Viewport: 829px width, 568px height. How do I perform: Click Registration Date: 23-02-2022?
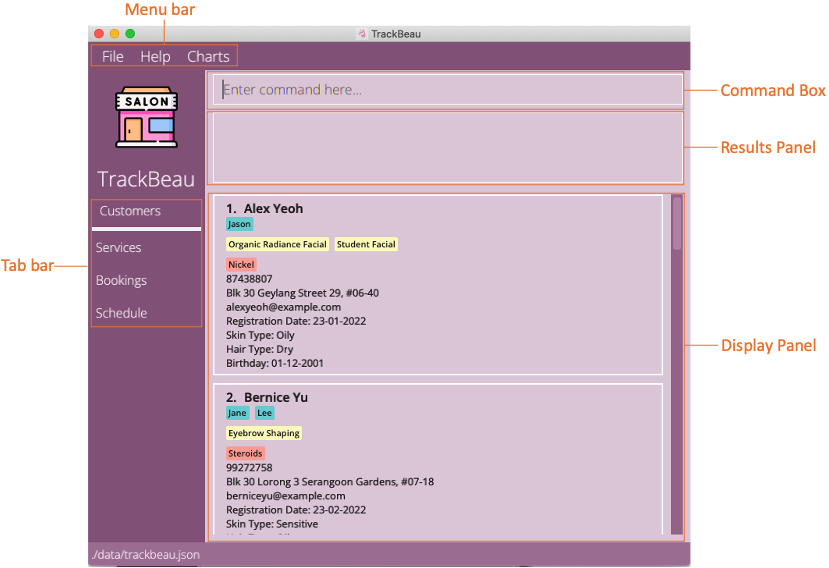[x=296, y=510]
